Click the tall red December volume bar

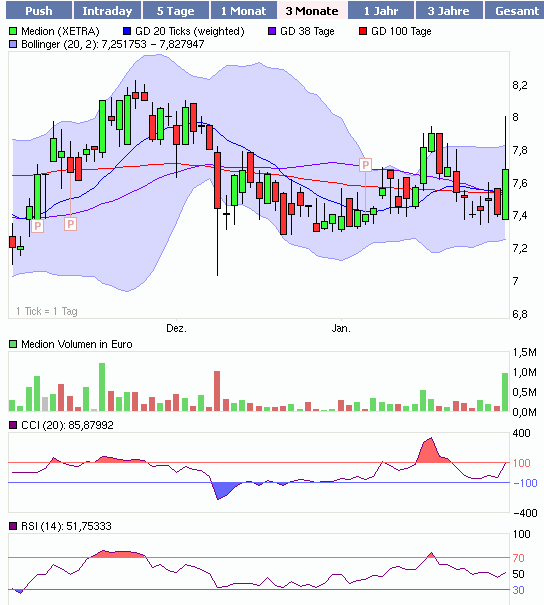point(217,391)
